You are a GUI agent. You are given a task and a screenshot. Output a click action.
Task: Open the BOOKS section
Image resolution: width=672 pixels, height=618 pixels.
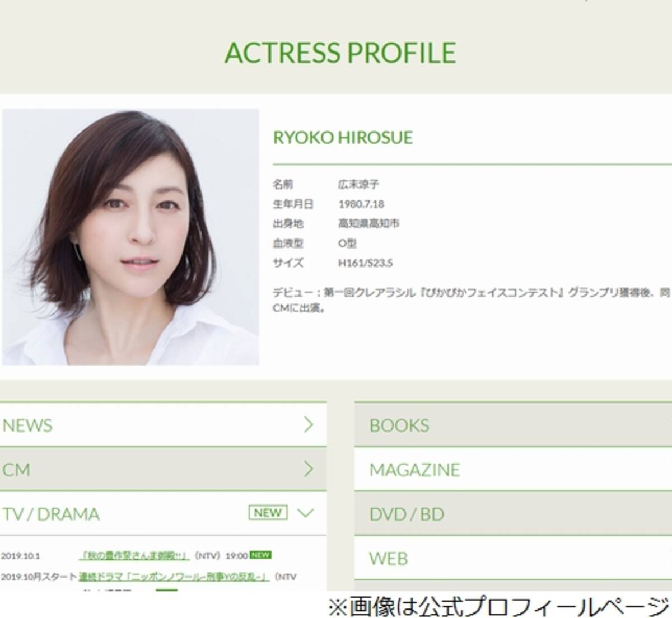pos(513,425)
